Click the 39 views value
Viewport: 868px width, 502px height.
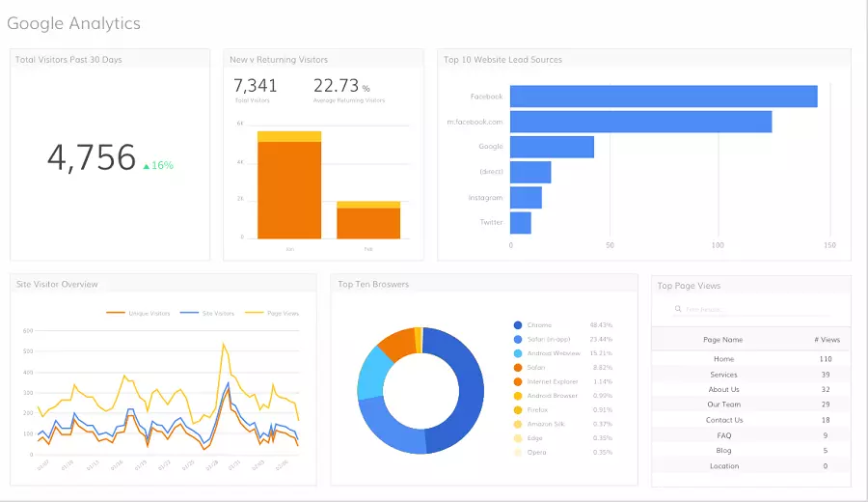(x=826, y=375)
